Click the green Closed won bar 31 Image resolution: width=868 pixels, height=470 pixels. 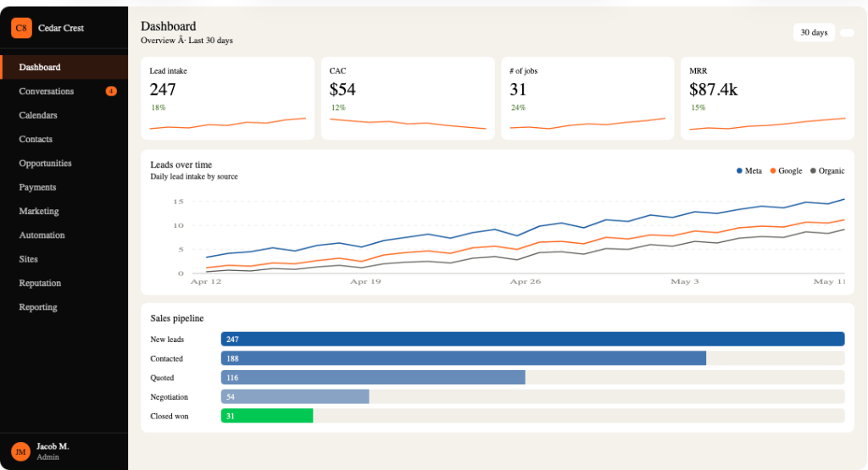coord(267,416)
